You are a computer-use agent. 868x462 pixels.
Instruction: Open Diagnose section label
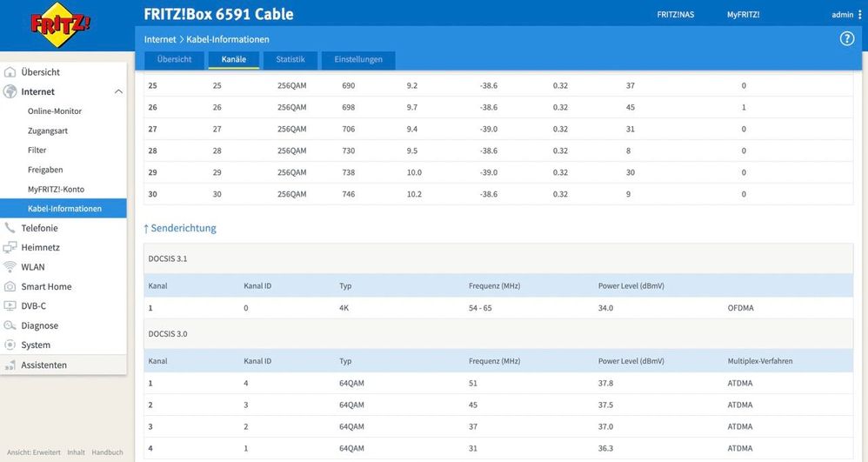(x=39, y=325)
